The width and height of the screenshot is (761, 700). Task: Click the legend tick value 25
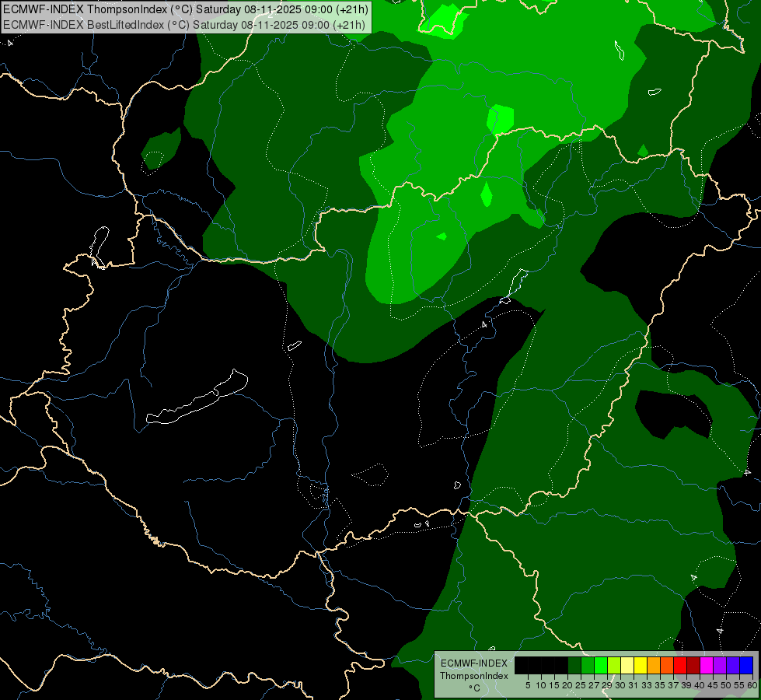(x=580, y=685)
